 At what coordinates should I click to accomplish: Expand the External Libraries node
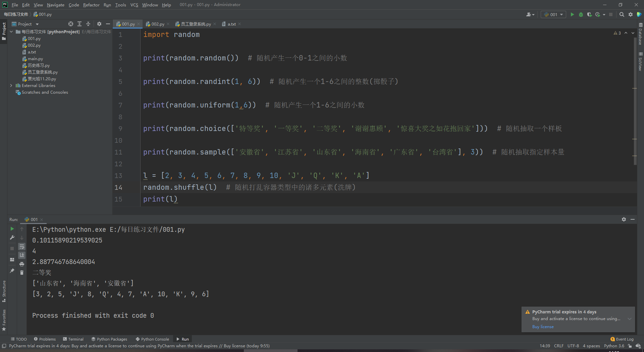pos(11,85)
